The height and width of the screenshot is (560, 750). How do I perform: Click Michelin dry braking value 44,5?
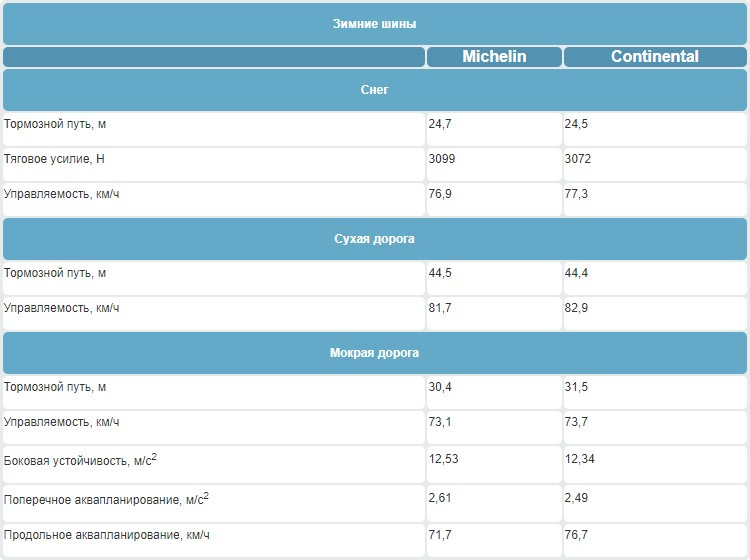tap(441, 273)
